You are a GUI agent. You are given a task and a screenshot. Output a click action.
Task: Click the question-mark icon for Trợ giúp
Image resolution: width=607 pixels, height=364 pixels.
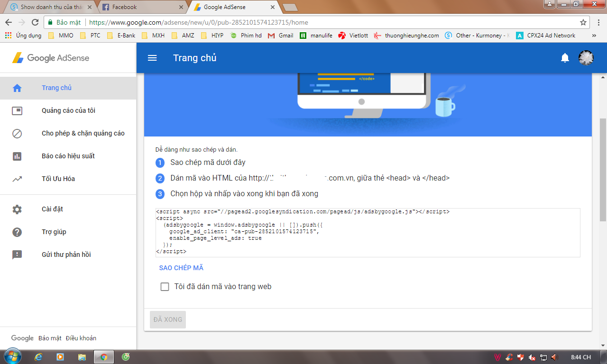(x=17, y=232)
